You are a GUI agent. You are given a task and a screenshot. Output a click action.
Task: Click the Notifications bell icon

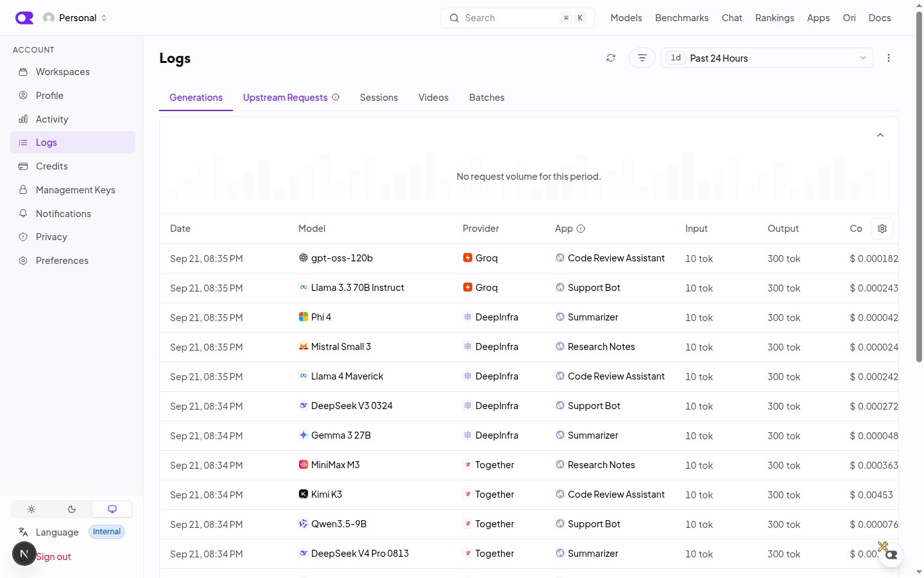(23, 213)
